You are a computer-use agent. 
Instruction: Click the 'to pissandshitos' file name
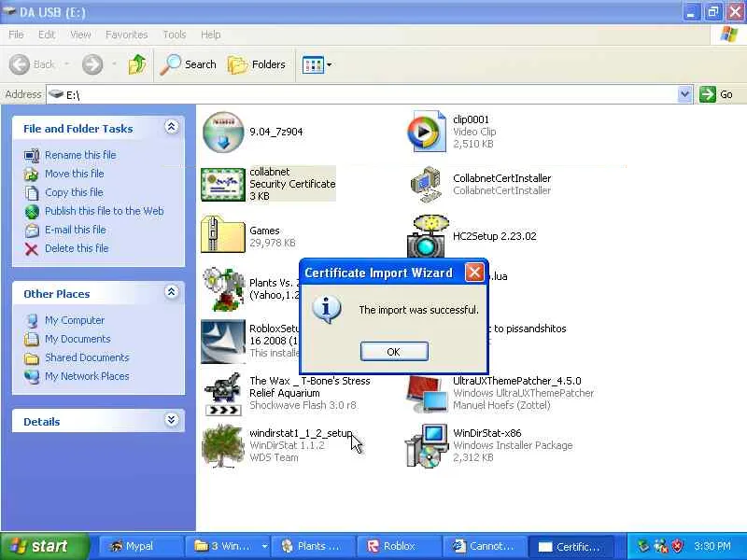point(529,329)
